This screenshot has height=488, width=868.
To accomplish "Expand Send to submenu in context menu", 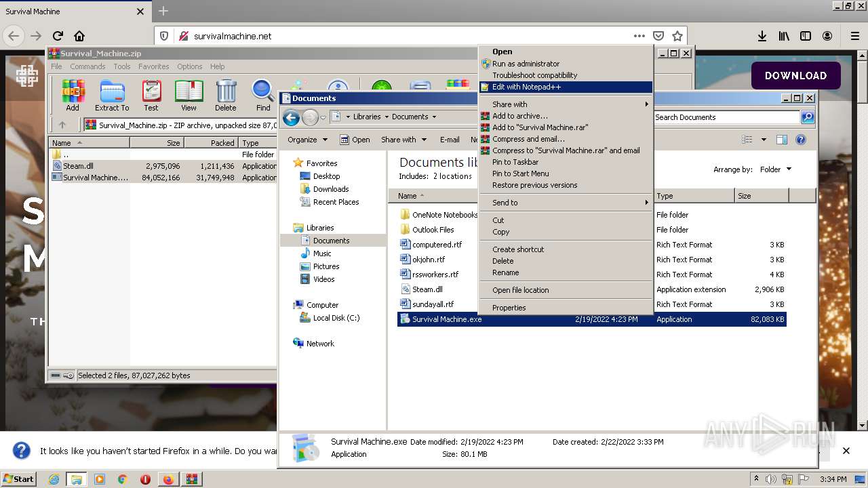I will tap(565, 203).
